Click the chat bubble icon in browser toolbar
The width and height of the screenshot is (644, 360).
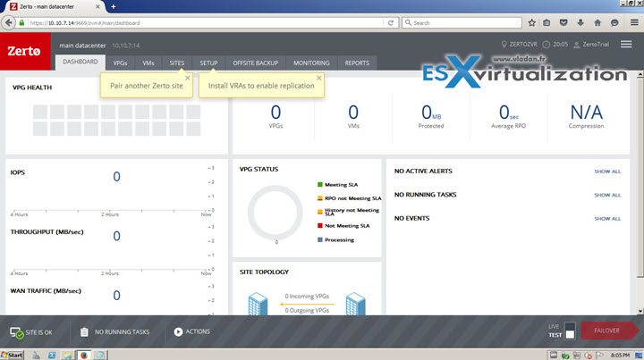[x=614, y=23]
